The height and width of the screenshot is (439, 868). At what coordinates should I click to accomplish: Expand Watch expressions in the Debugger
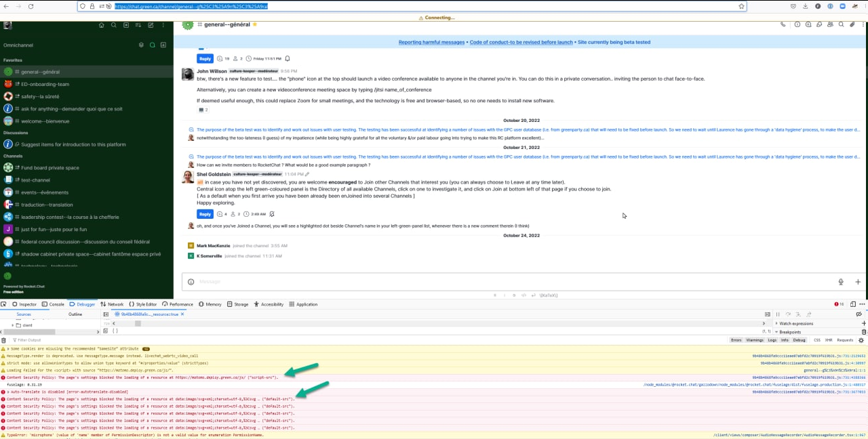(777, 324)
